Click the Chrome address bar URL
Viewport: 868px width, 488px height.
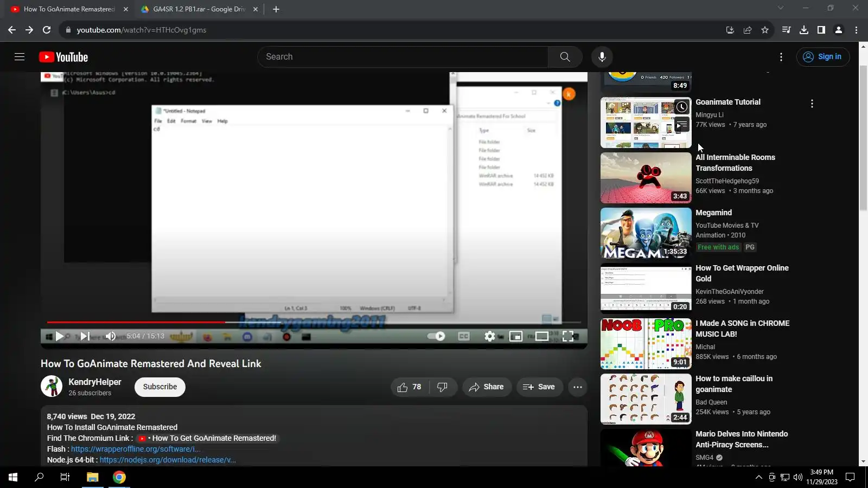click(142, 30)
